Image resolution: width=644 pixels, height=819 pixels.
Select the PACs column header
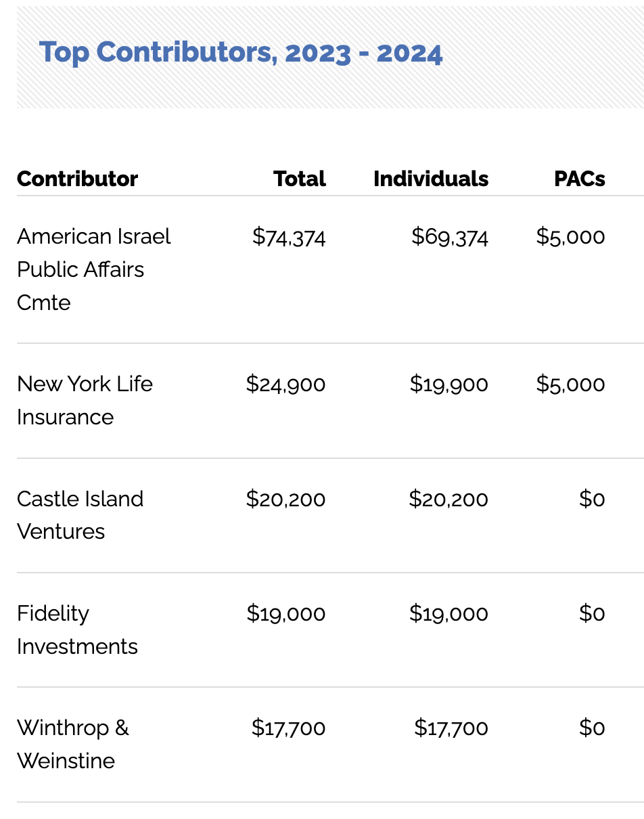pyautogui.click(x=579, y=179)
